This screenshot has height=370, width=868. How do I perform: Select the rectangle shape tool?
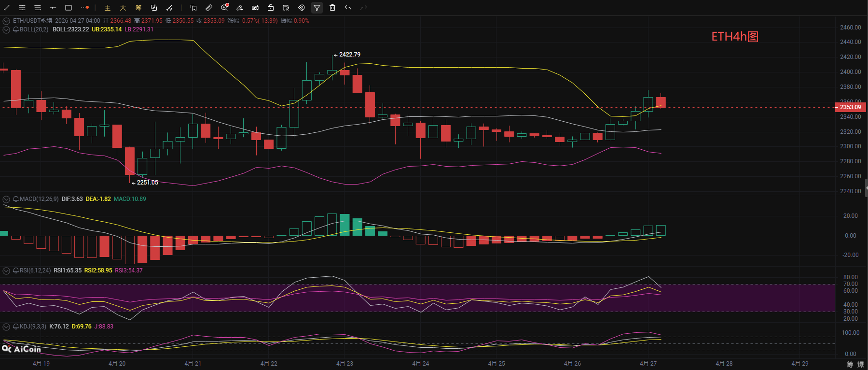coord(69,8)
